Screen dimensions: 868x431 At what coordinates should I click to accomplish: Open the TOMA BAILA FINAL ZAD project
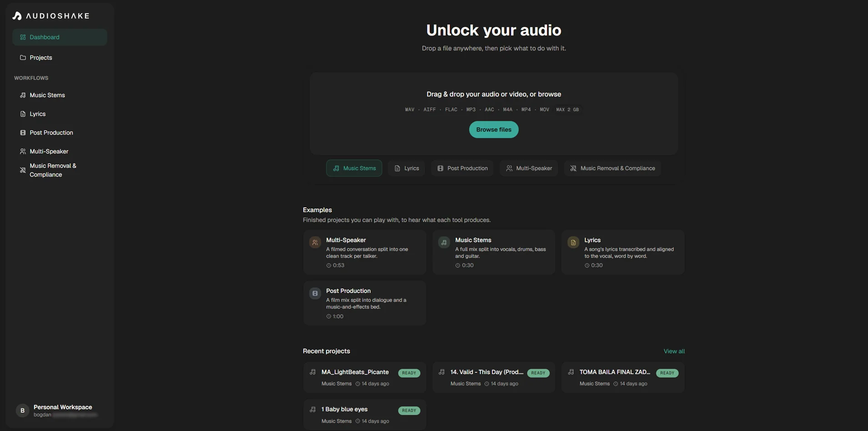coord(623,377)
